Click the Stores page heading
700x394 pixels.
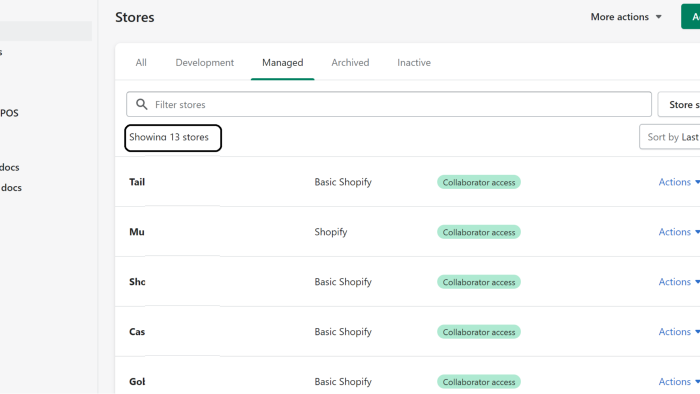tap(135, 17)
